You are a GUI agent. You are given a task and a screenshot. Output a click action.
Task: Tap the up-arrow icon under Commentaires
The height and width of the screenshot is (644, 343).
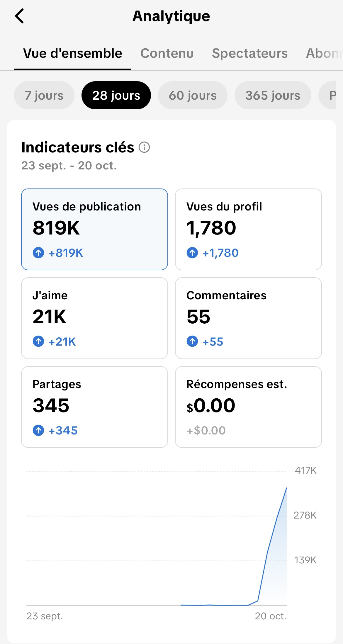coord(192,341)
